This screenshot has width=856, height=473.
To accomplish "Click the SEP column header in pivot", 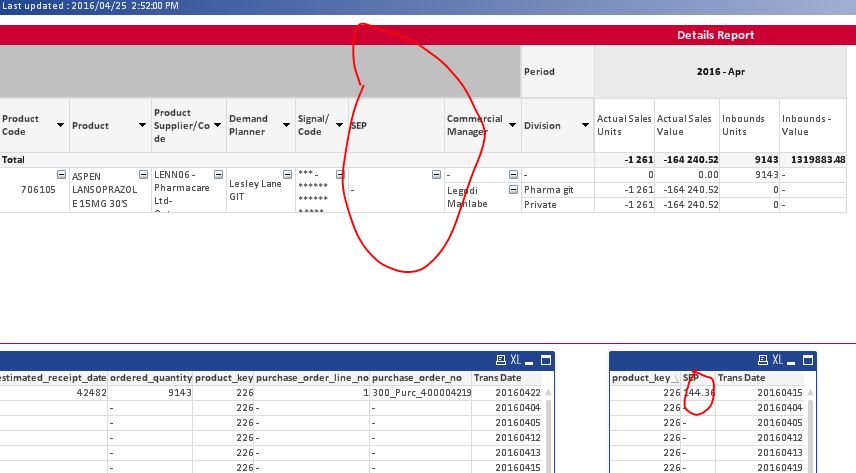I will coord(396,126).
